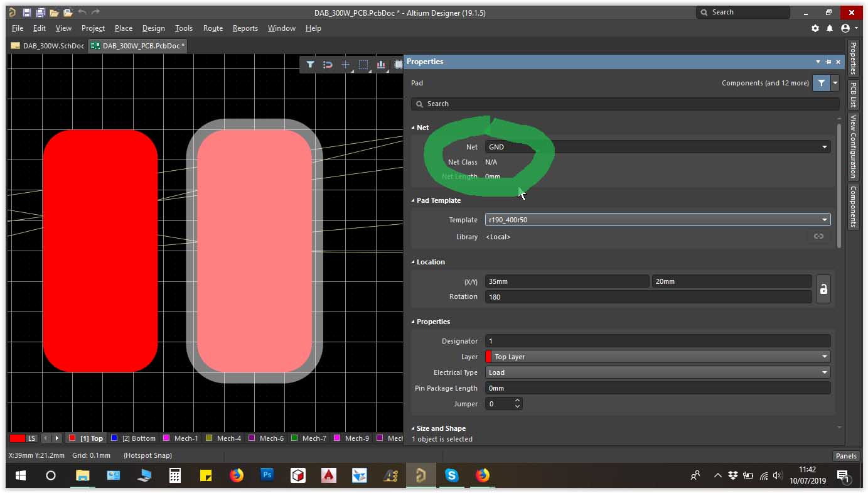Click the notifications bell icon
This screenshot has width=868, height=493.
(830, 28)
